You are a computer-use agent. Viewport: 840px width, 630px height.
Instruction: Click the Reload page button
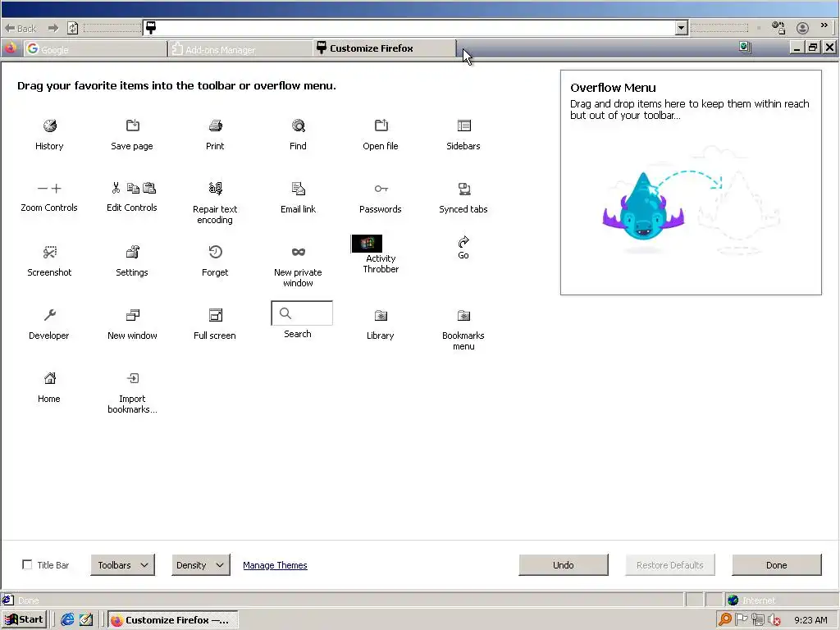[x=73, y=28]
